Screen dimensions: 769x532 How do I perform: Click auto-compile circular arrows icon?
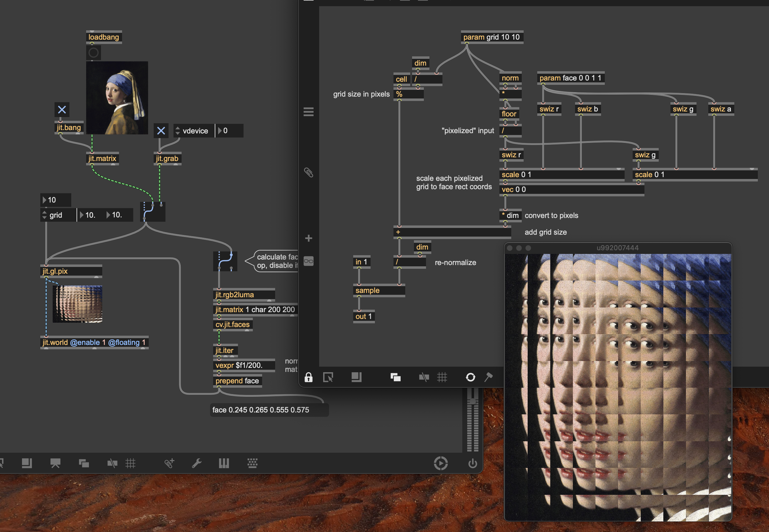[471, 377]
